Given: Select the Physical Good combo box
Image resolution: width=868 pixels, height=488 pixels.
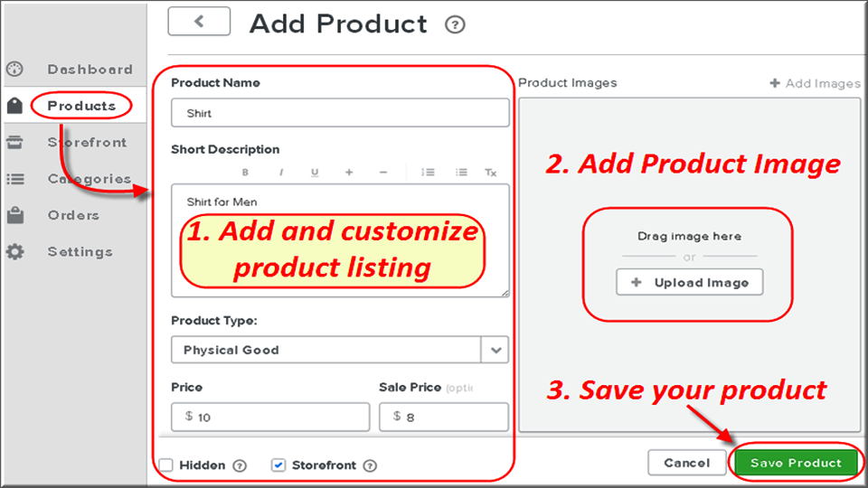Looking at the screenshot, I should pos(327,350).
